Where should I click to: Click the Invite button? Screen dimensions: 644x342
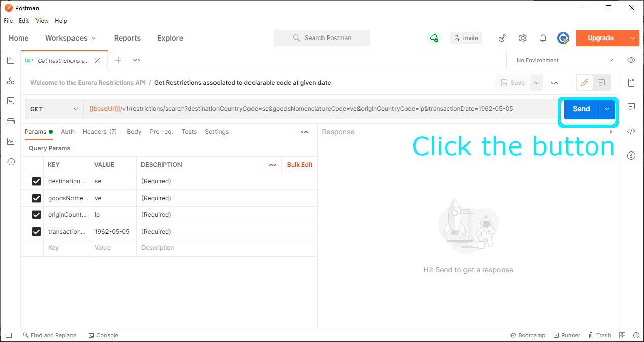(x=466, y=38)
